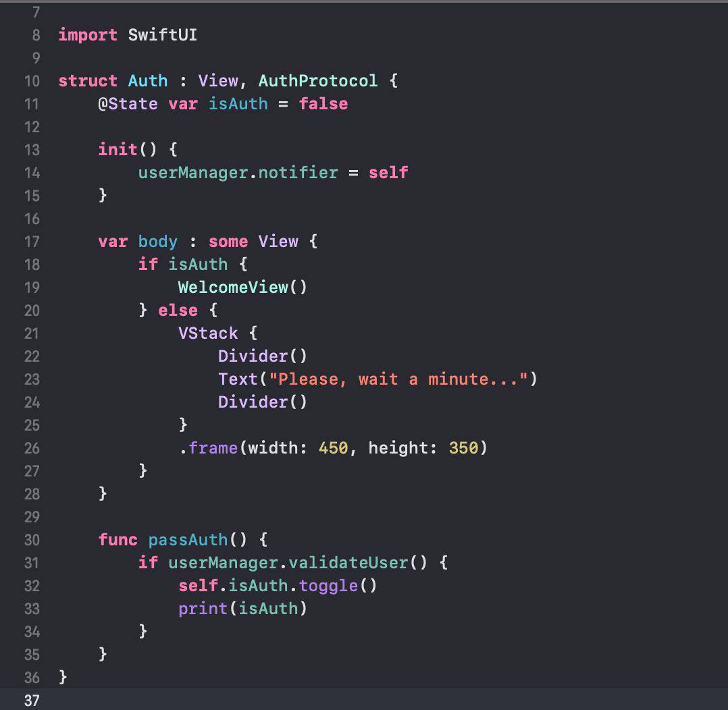Click 'Auth' struct name on line 10

click(148, 81)
